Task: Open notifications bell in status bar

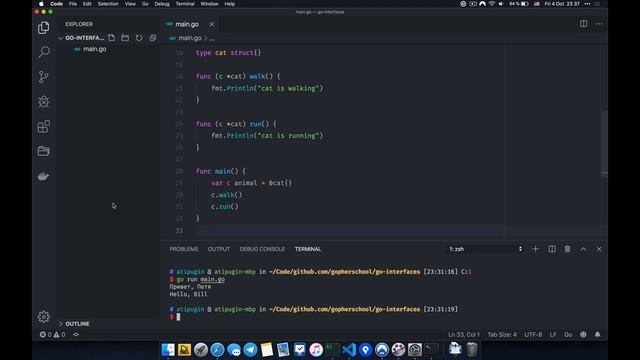Action: coord(598,335)
